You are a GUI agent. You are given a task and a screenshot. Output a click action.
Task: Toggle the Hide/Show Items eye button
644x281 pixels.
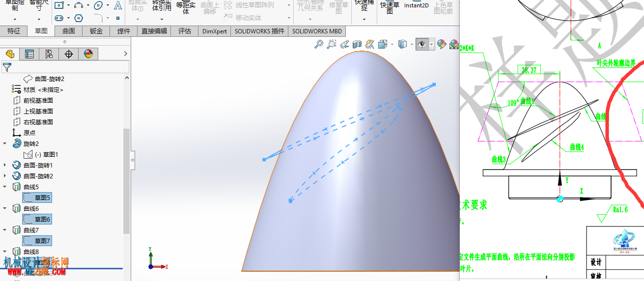click(x=422, y=44)
